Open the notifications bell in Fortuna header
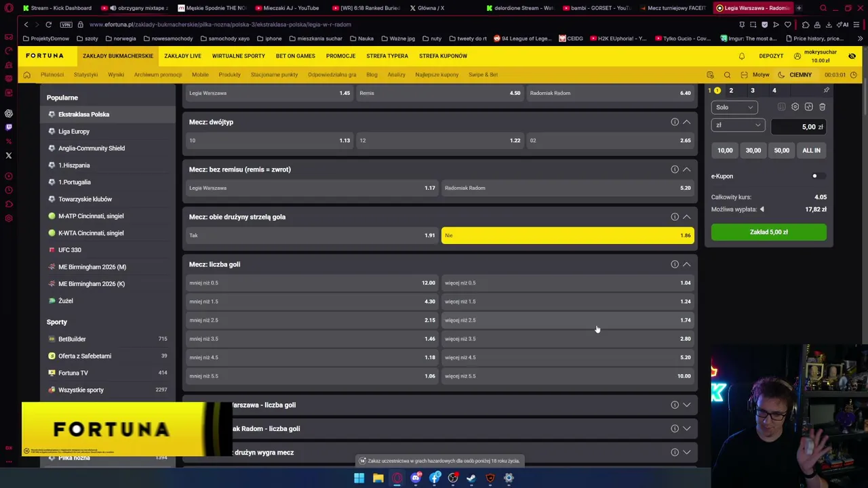The image size is (868, 488). click(741, 56)
